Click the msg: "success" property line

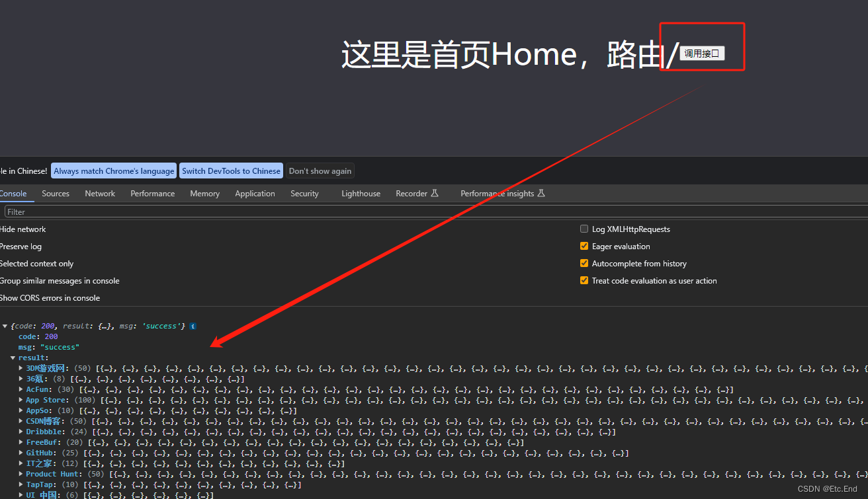(x=48, y=347)
